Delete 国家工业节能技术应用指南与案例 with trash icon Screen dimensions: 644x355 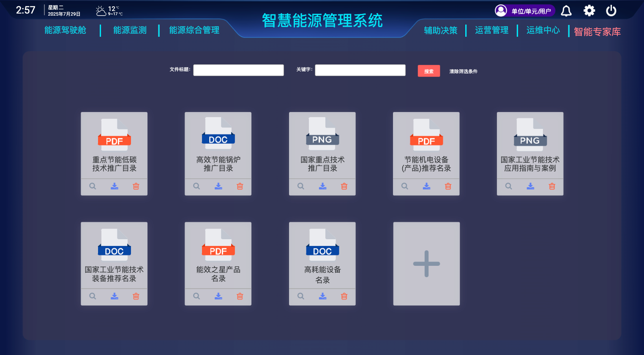coord(552,186)
